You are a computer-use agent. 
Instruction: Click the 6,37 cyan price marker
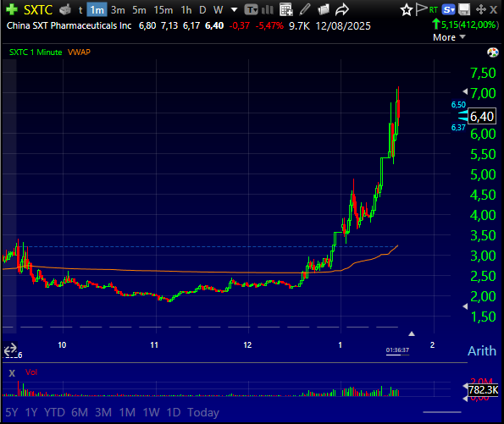pos(458,128)
